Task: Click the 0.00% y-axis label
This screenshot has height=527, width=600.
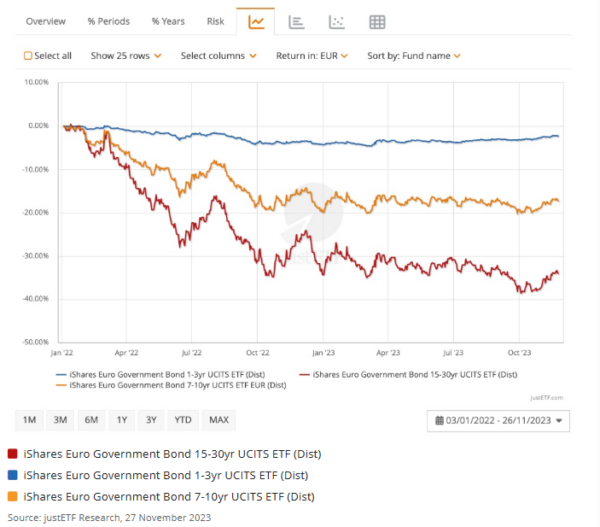Action: (x=38, y=126)
